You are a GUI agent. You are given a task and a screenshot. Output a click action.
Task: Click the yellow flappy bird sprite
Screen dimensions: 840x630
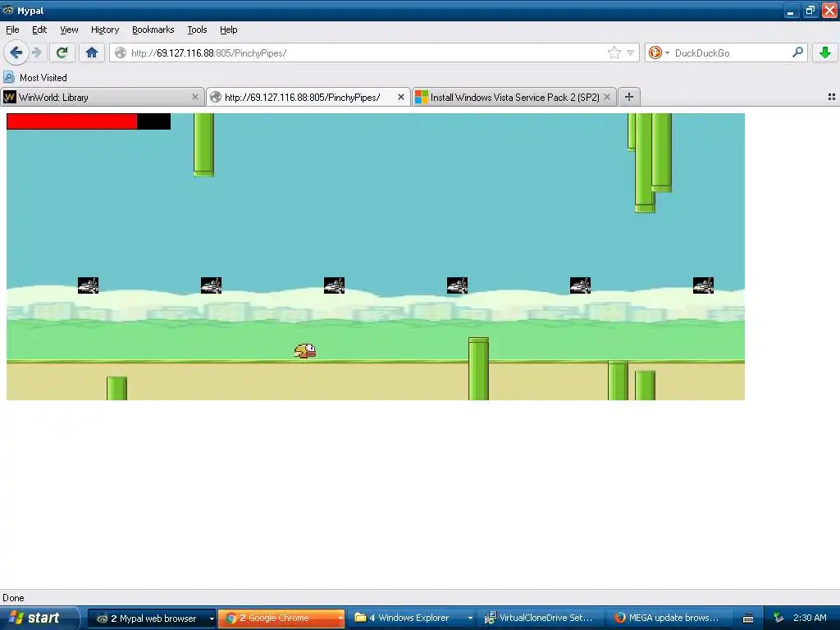pyautogui.click(x=305, y=351)
